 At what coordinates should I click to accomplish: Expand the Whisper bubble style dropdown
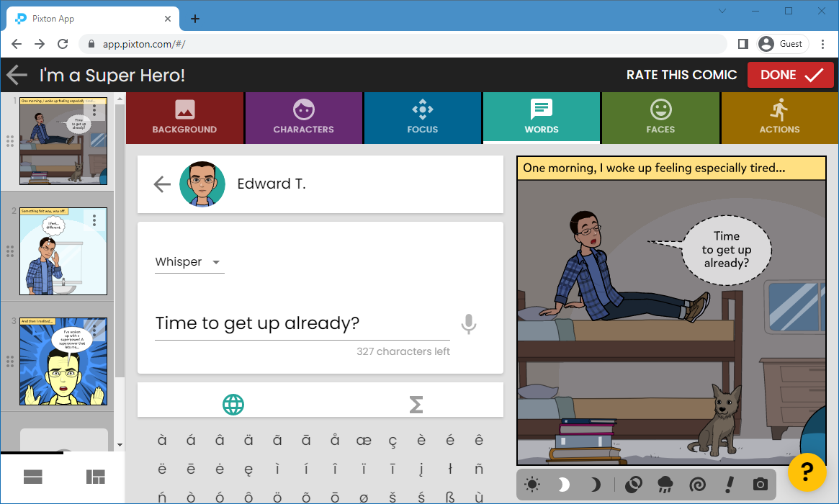coord(189,262)
